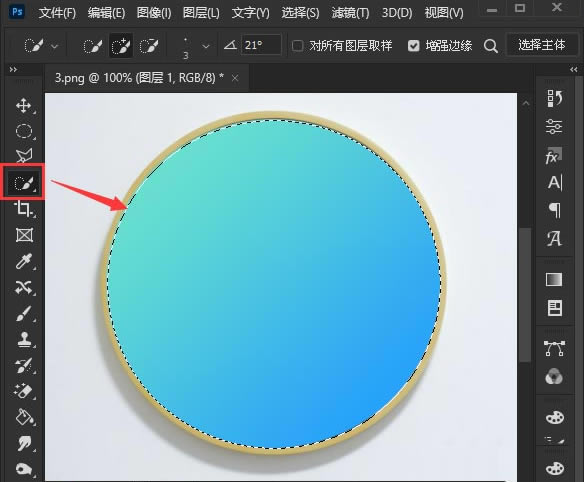The image size is (584, 482).
Task: Click the brush angle input field
Action: (x=261, y=45)
